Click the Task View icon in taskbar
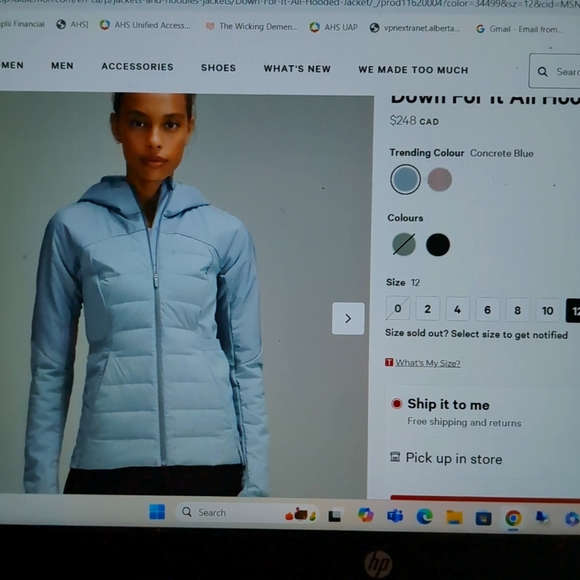The image size is (580, 580). click(335, 515)
